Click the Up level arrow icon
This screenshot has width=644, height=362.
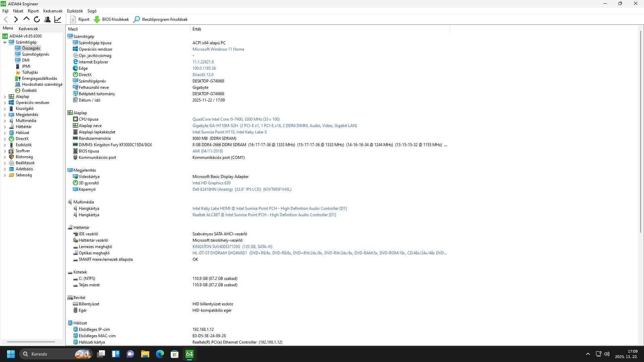click(26, 19)
